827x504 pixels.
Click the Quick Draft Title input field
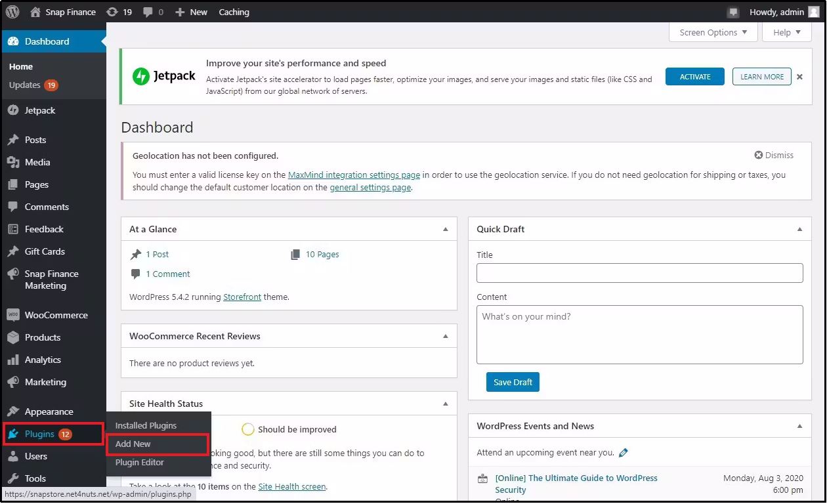pos(639,273)
